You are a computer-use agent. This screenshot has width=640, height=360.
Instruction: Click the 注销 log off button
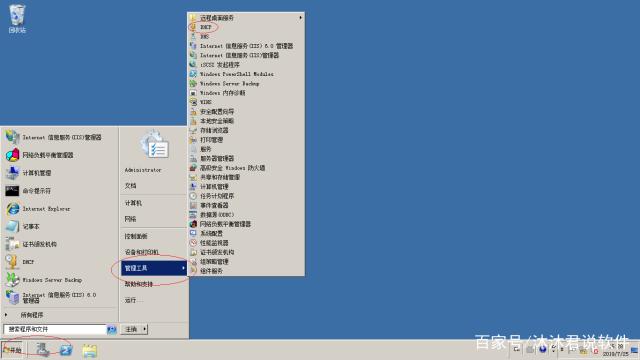coord(131,329)
